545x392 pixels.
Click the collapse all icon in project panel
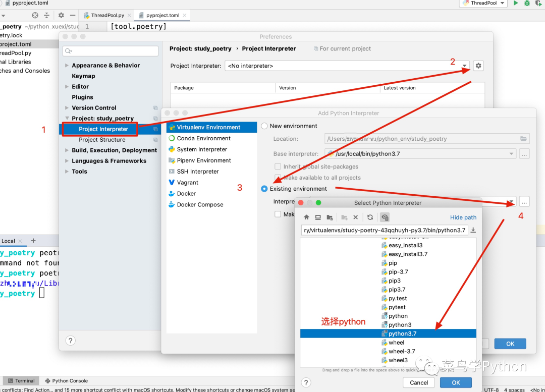pyautogui.click(x=46, y=15)
